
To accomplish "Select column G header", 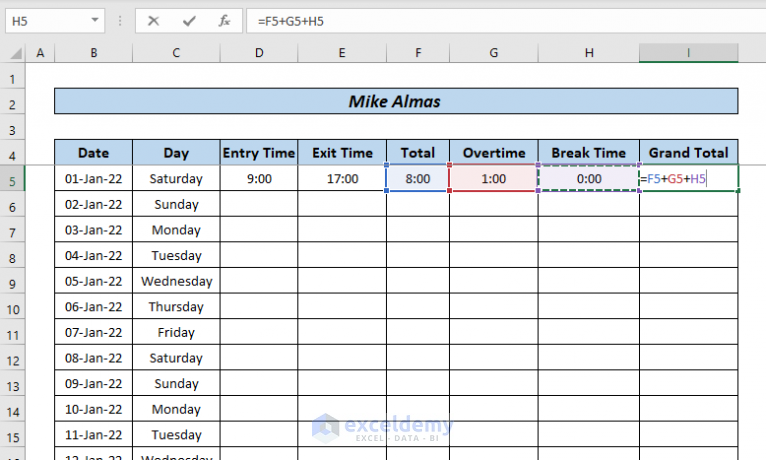I will (x=493, y=53).
